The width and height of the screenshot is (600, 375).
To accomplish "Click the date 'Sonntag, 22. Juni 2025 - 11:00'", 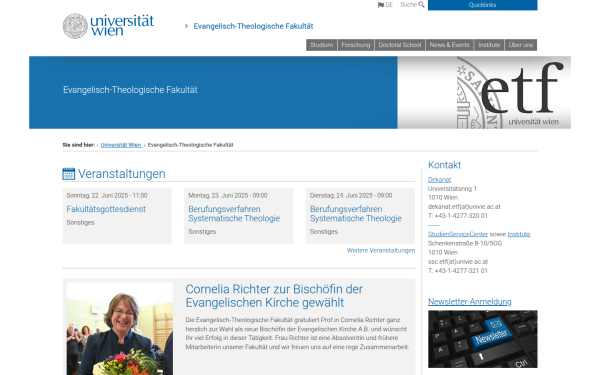I will click(107, 196).
